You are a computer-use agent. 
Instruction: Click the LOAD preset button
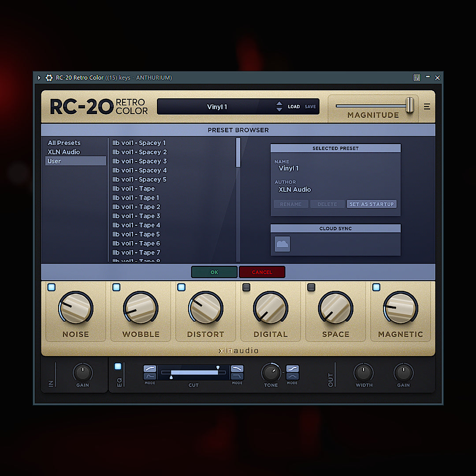pyautogui.click(x=294, y=107)
